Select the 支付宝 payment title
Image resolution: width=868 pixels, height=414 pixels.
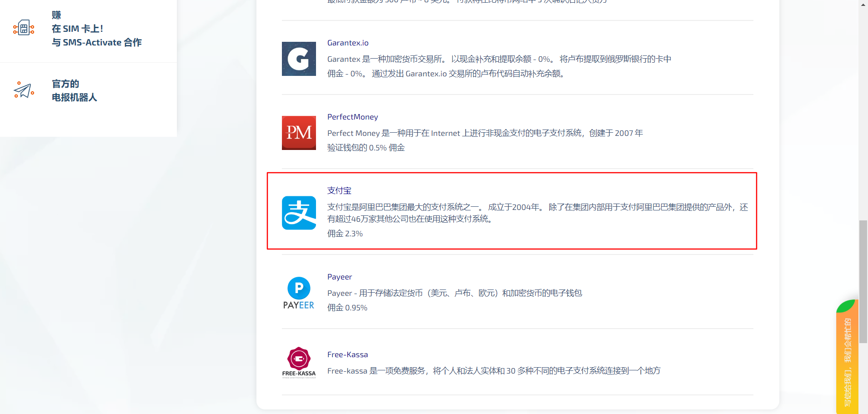(x=339, y=191)
